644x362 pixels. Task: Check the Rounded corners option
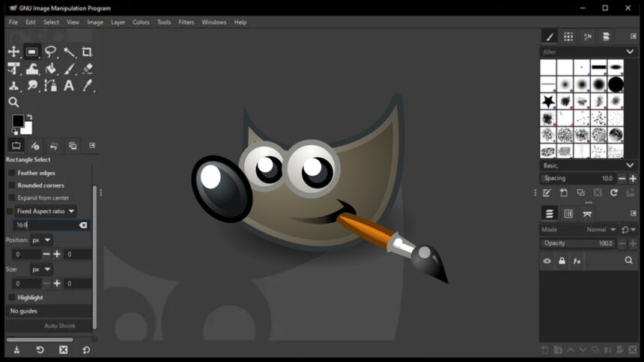pos(11,185)
